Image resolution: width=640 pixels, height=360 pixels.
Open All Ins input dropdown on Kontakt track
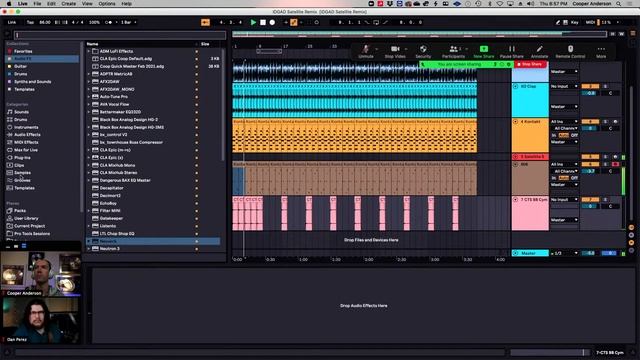(564, 122)
